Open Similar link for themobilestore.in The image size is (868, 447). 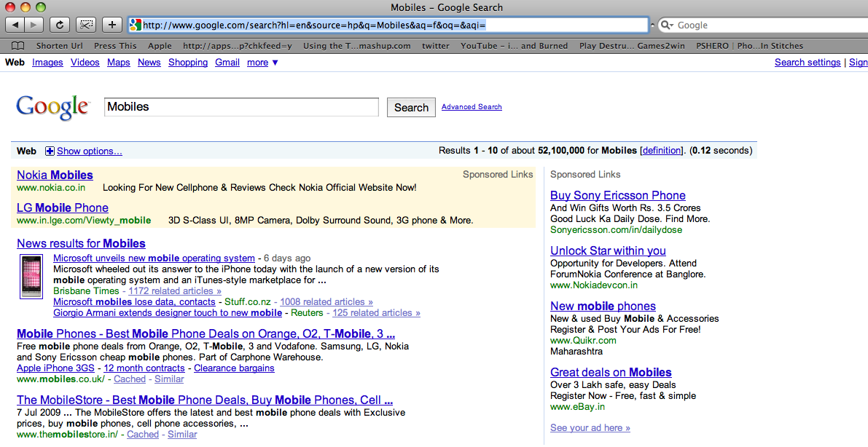tap(182, 435)
